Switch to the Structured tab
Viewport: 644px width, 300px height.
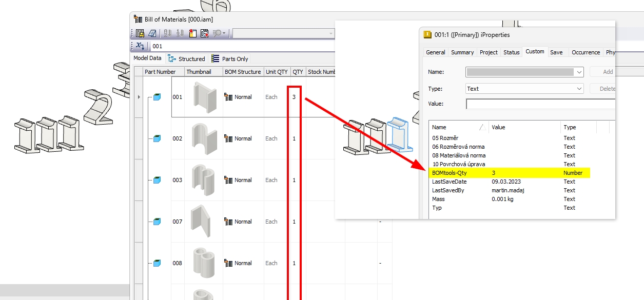point(187,59)
